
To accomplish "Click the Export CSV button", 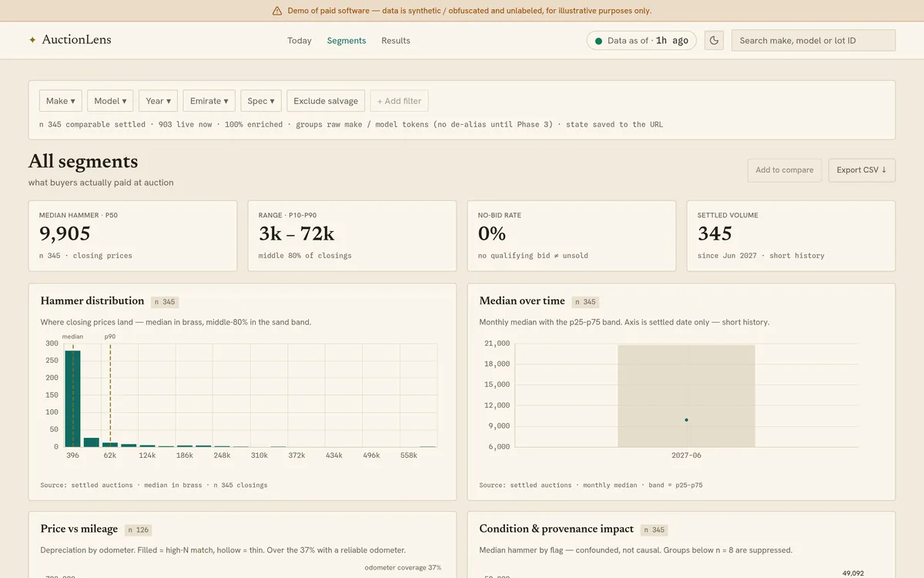I will (x=862, y=170).
